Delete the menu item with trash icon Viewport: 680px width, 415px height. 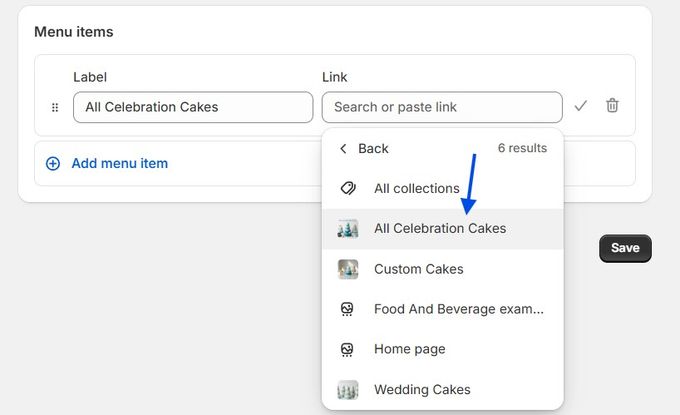click(x=612, y=105)
